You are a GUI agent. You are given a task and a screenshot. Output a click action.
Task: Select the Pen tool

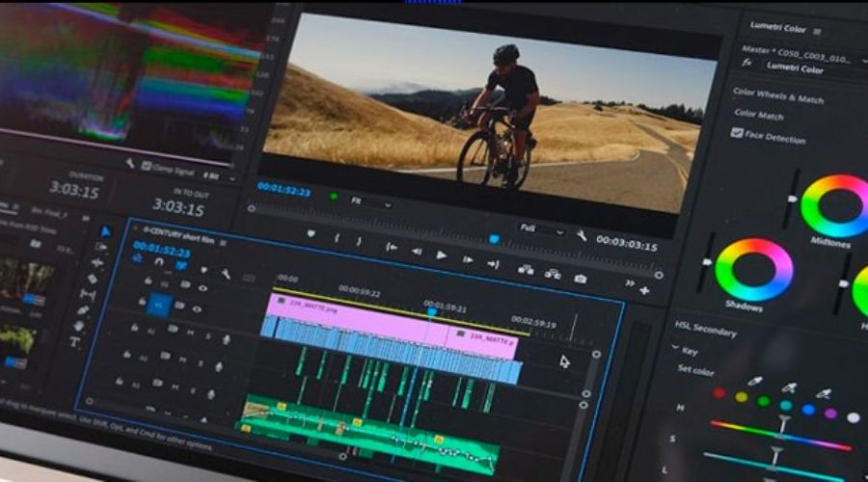[84, 310]
